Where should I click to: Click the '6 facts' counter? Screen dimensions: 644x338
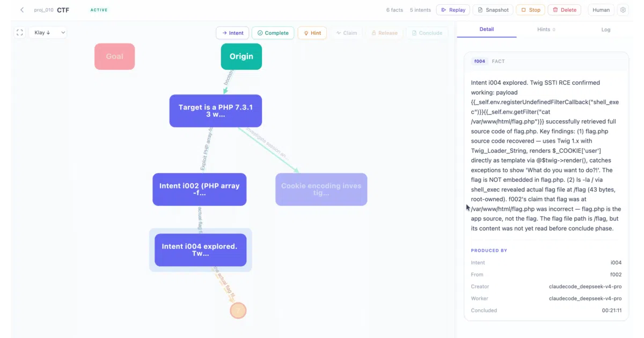pyautogui.click(x=394, y=10)
